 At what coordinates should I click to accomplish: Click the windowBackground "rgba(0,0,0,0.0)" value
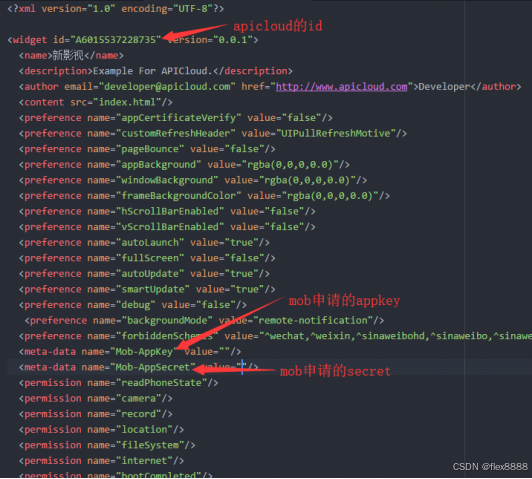307,180
